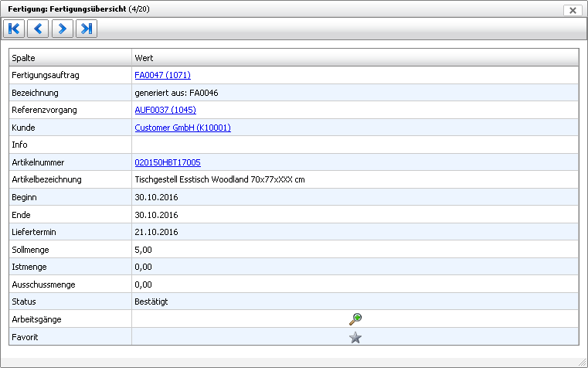Viewport: 588px width, 368px height.
Task: Click the Liefertermin date 21.10.2016
Action: 156,232
